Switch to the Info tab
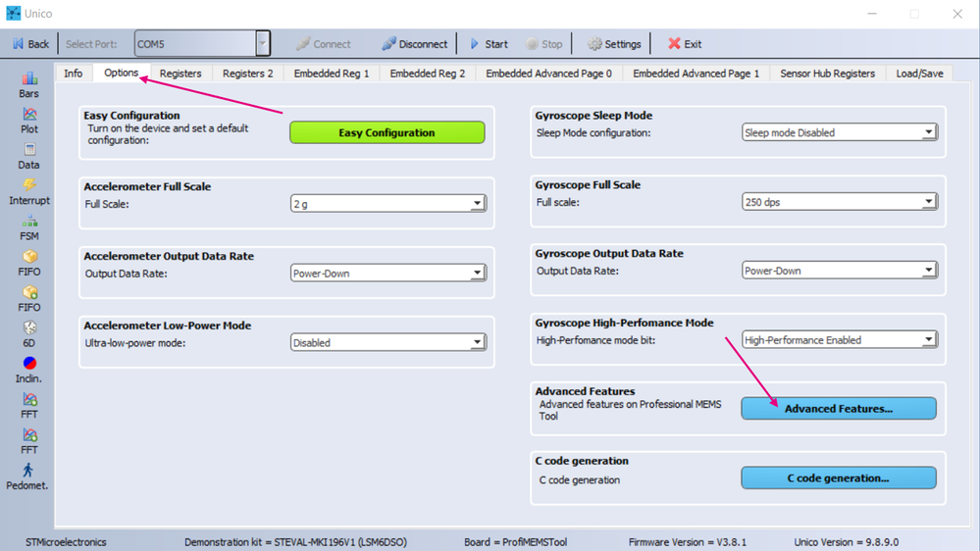This screenshot has width=980, height=551. [x=74, y=74]
